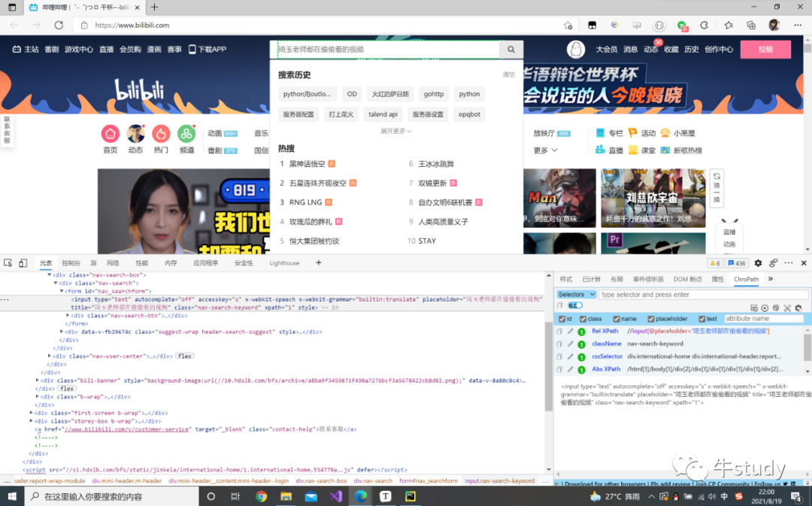The image size is (812, 506).
Task: Uncheck the name checkbox in ChroPath
Action: (617, 319)
